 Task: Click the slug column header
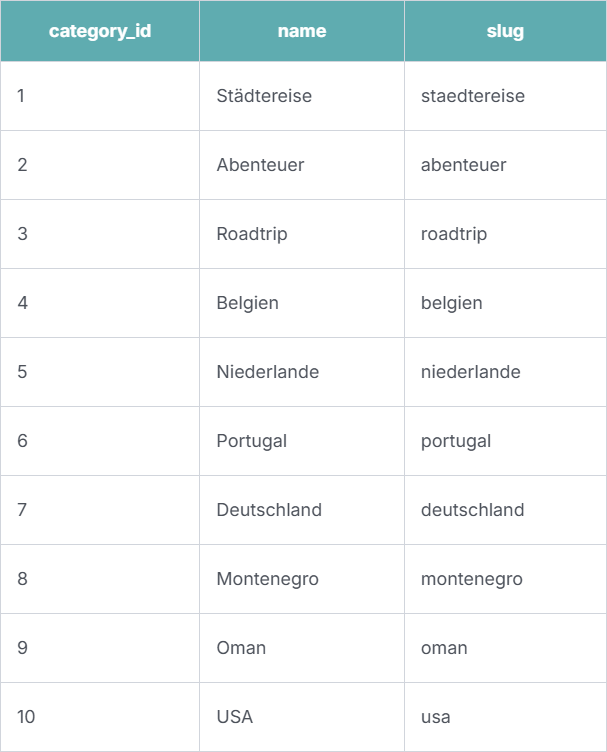(505, 31)
